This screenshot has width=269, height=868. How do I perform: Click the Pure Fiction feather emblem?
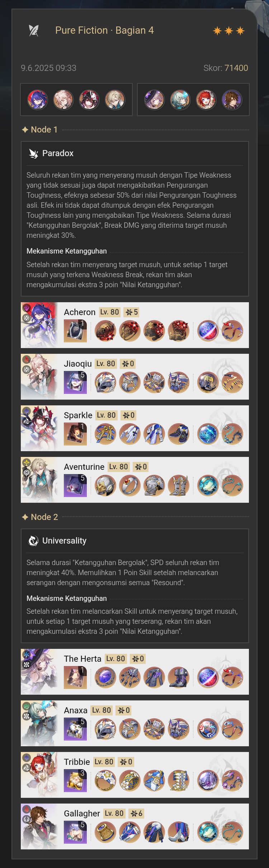pyautogui.click(x=34, y=30)
